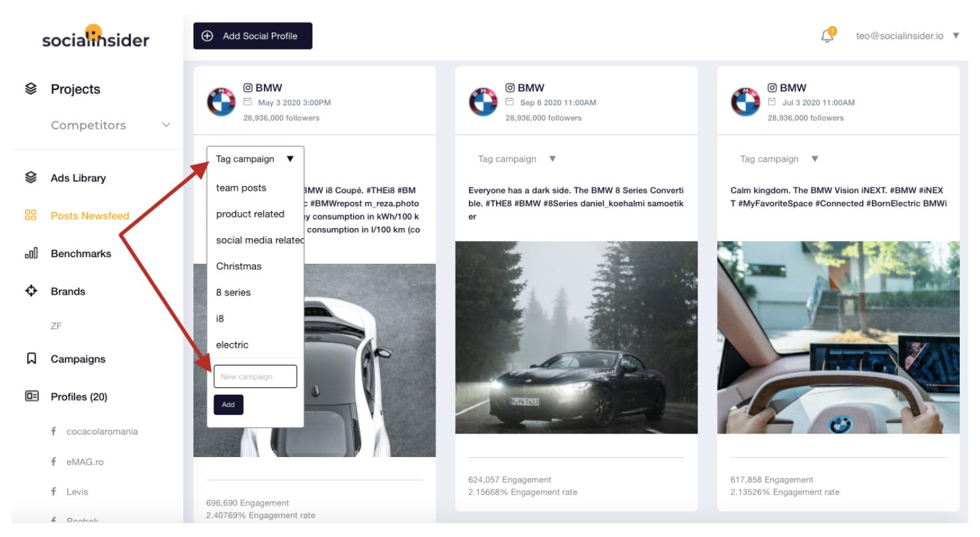Click calendar icon beside May 3 2020 date
Screen dimensions: 980x537
point(248,102)
